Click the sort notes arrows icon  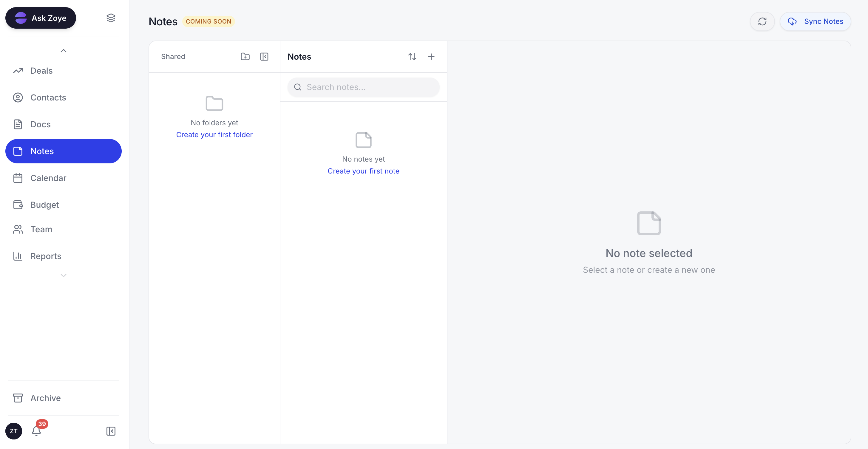pyautogui.click(x=412, y=57)
